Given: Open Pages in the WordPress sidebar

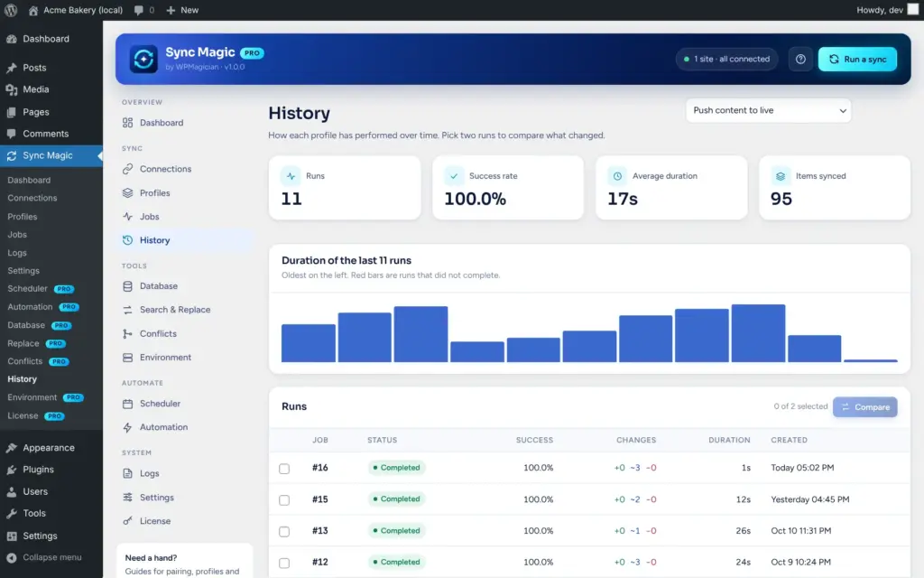Looking at the screenshot, I should click(x=51, y=112).
